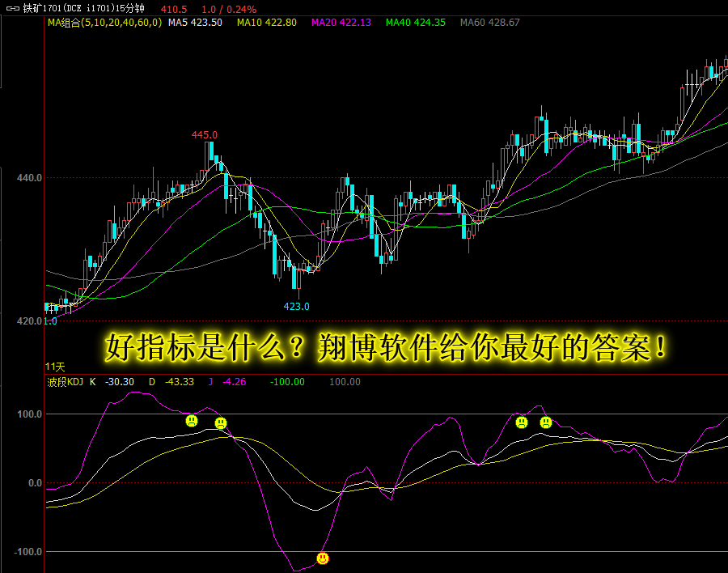Click the 420.0 price axis label
The height and width of the screenshot is (573, 728).
tap(29, 321)
